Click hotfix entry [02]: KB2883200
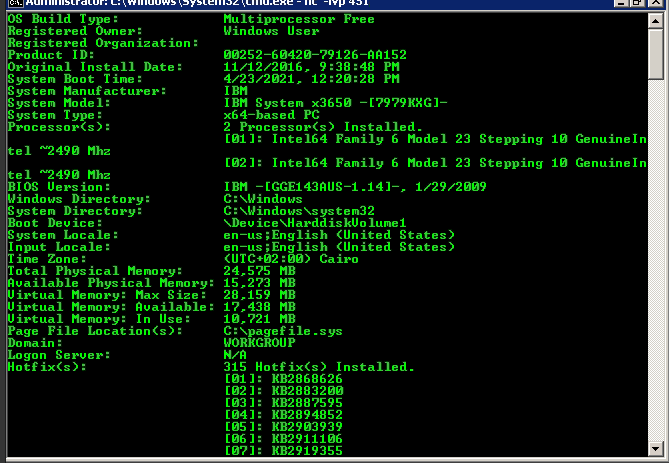Image resolution: width=669 pixels, height=463 pixels. (283, 390)
